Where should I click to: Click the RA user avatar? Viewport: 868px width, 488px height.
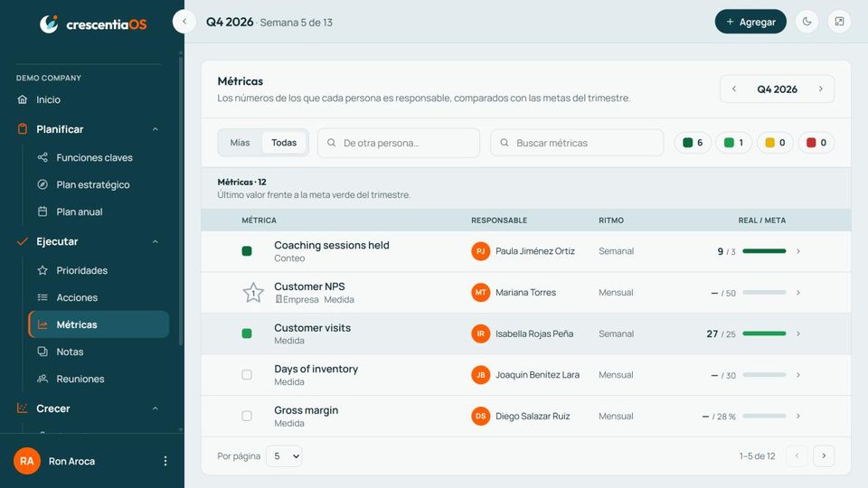coord(26,461)
